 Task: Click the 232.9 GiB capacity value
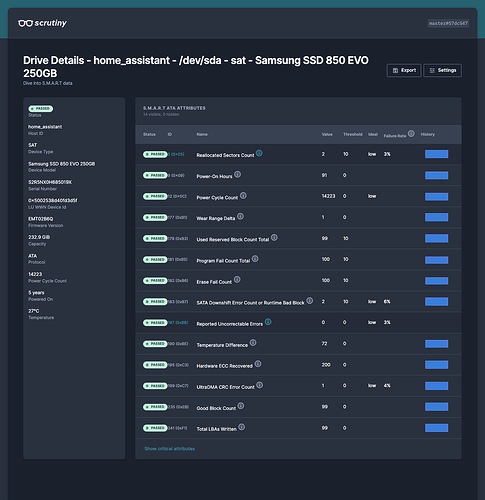point(39,237)
